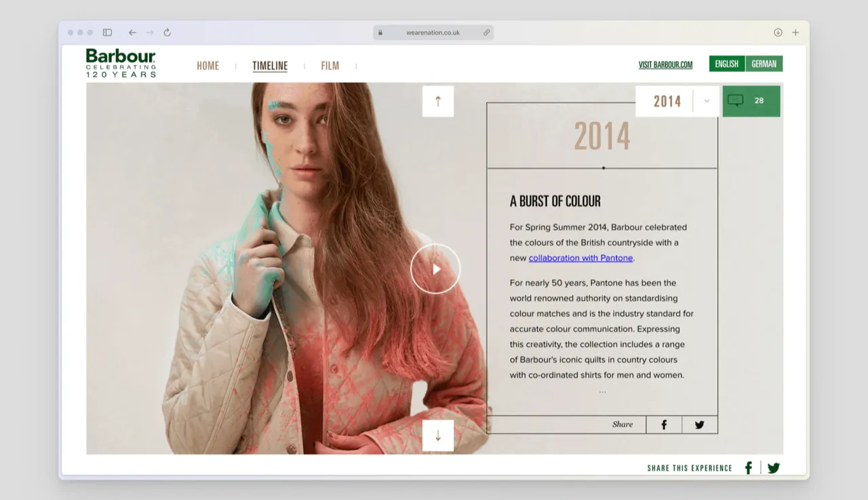Open the FILM section
The height and width of the screenshot is (500, 868).
click(x=330, y=65)
